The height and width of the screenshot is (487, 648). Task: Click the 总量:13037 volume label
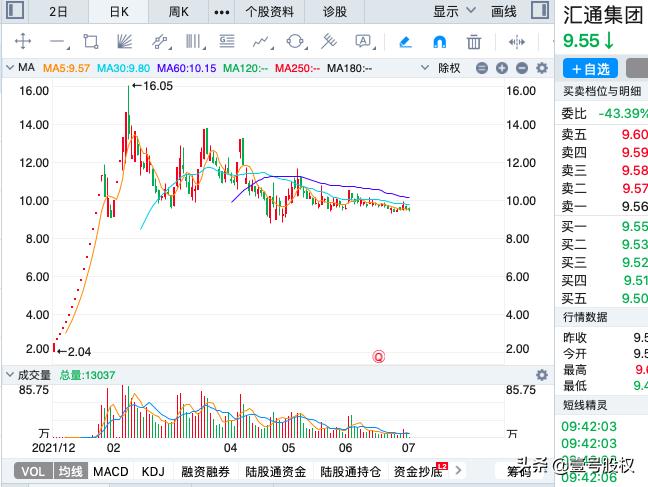(x=87, y=375)
